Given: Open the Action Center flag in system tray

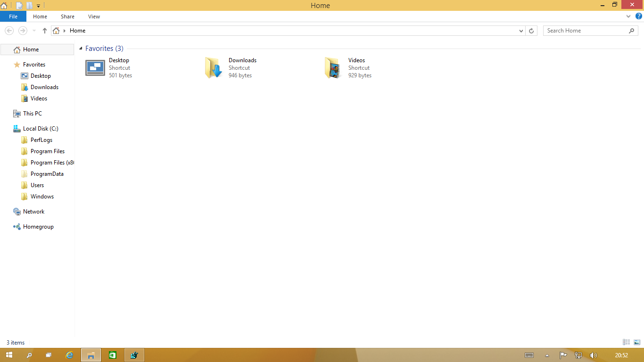Looking at the screenshot, I should [563, 355].
